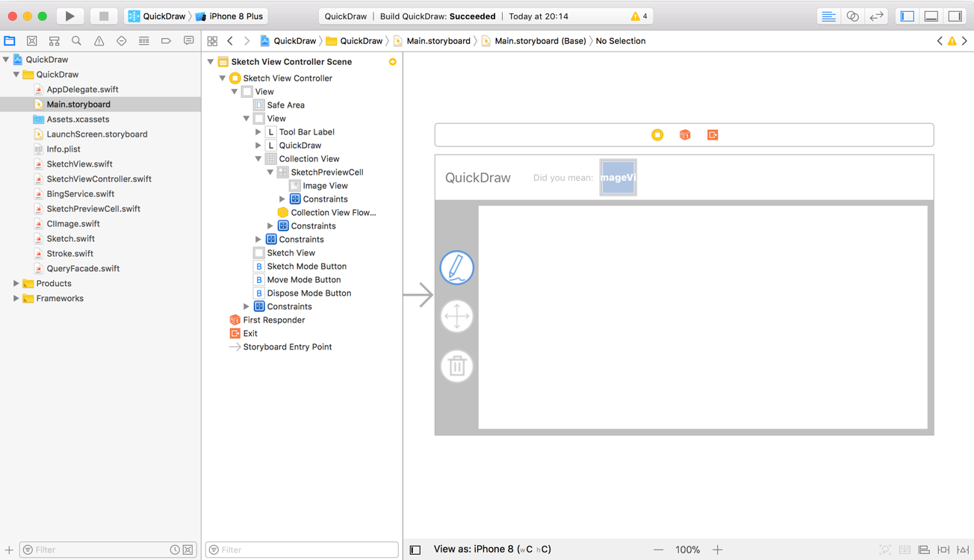
Task: Collapse the Collection View outline row
Action: pos(258,159)
